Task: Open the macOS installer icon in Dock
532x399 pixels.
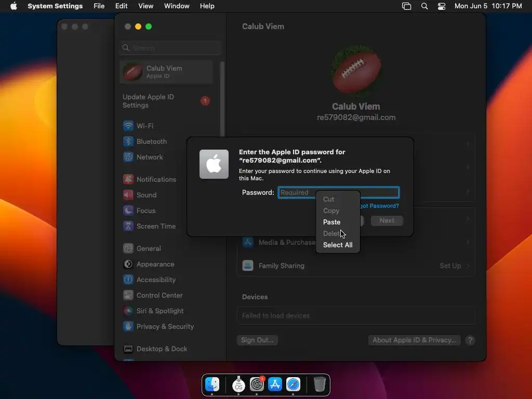Action: point(238,384)
